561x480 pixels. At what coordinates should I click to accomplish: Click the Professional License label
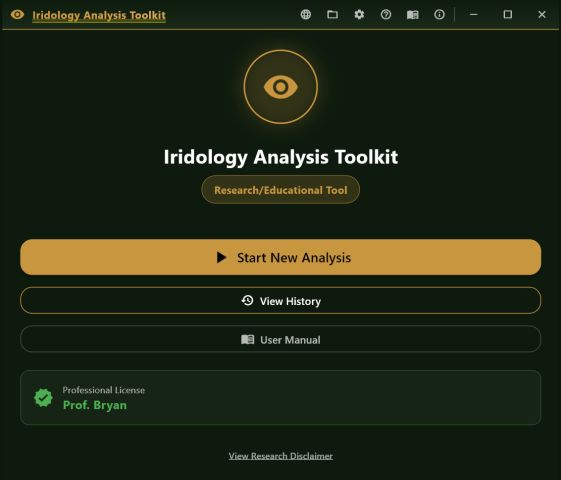click(x=104, y=390)
